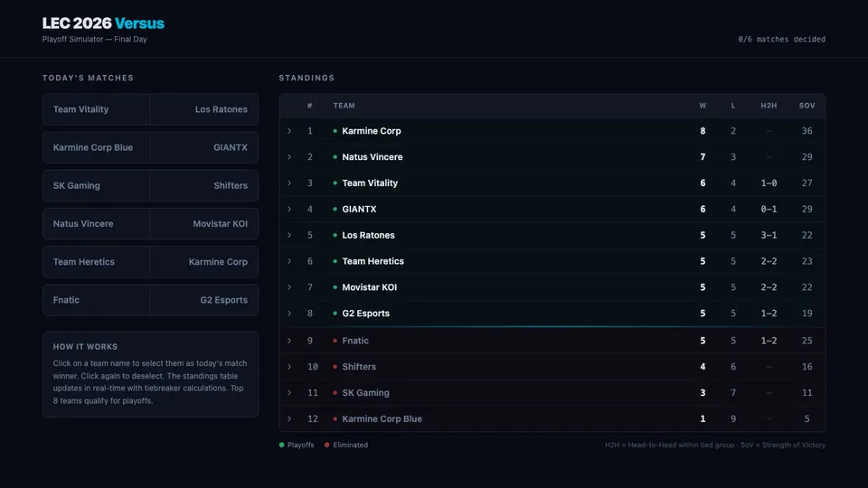Select the GIANTX name in standings
This screenshot has height=488, width=868.
point(359,209)
